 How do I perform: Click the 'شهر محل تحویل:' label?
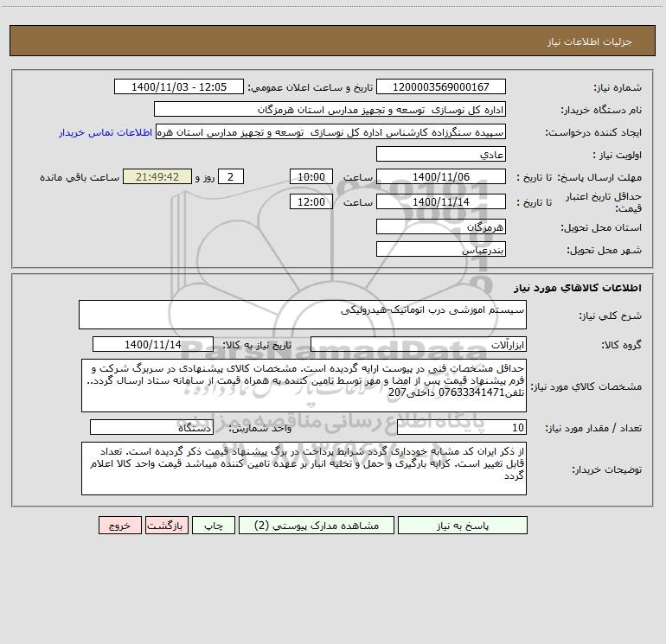tap(605, 251)
